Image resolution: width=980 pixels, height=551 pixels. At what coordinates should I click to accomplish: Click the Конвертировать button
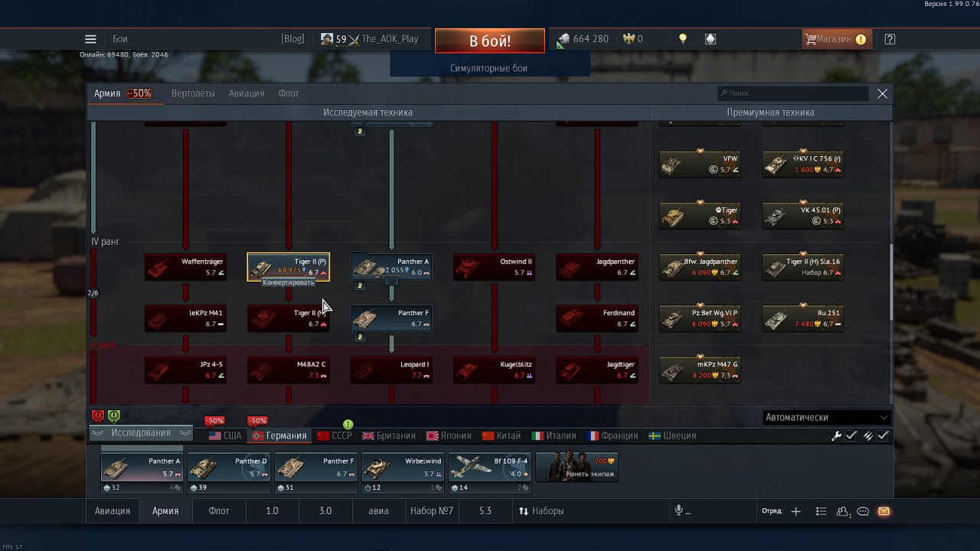(289, 282)
